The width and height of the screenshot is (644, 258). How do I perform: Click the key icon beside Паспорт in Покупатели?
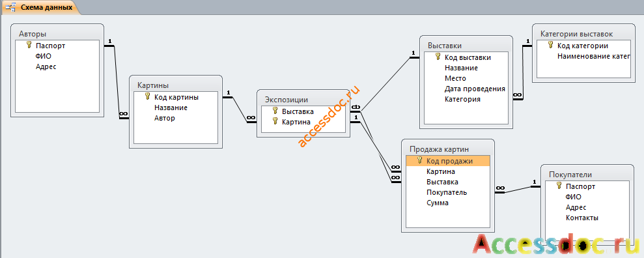click(559, 186)
